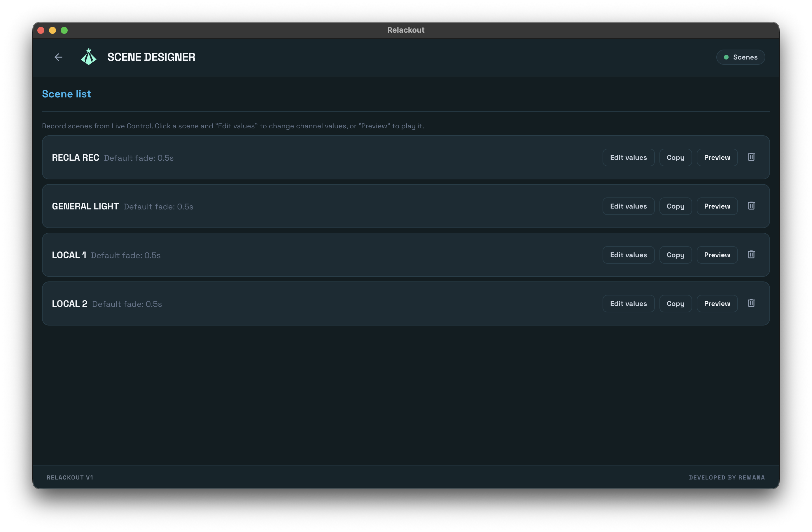Click the Default fade text of GENERAL LIGHT
The width and height of the screenshot is (812, 532).
158,207
